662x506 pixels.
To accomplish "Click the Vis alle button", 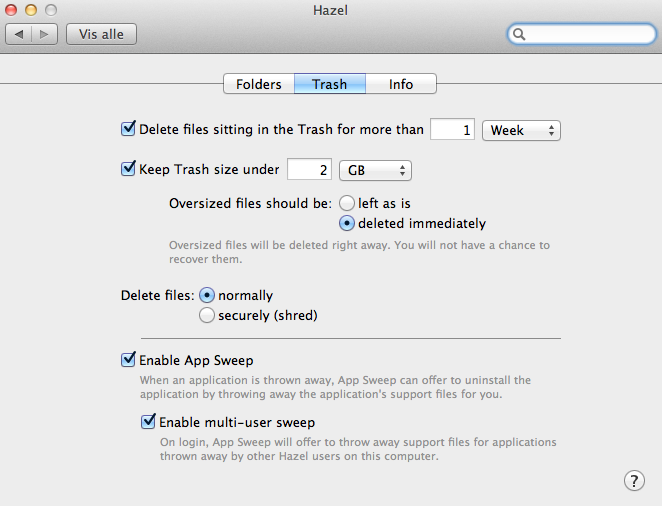I will (x=101, y=34).
